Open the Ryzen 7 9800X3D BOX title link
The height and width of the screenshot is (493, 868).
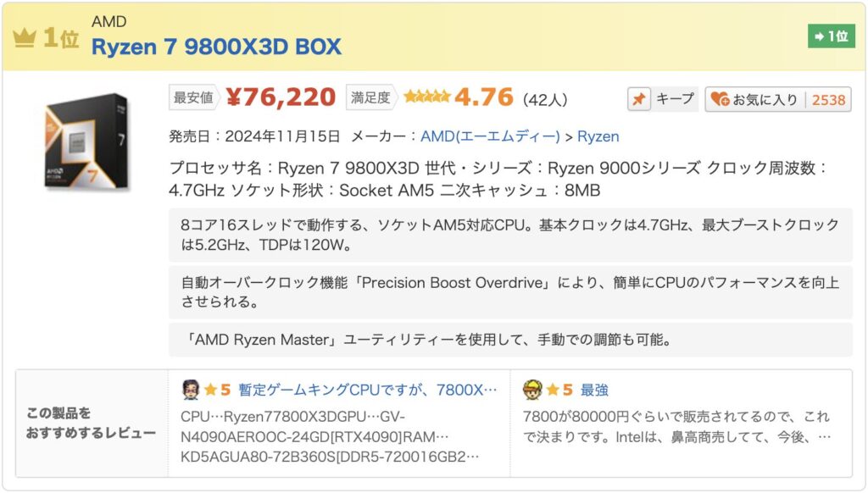pos(216,47)
